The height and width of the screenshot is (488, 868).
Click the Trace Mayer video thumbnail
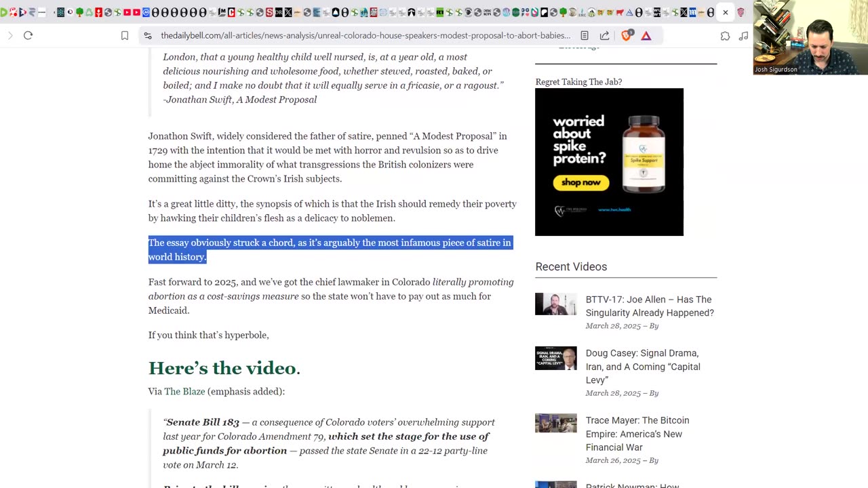click(556, 423)
